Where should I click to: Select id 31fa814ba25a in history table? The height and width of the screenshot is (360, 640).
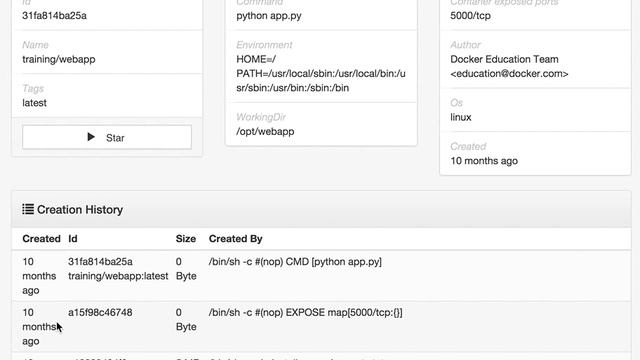click(100, 262)
